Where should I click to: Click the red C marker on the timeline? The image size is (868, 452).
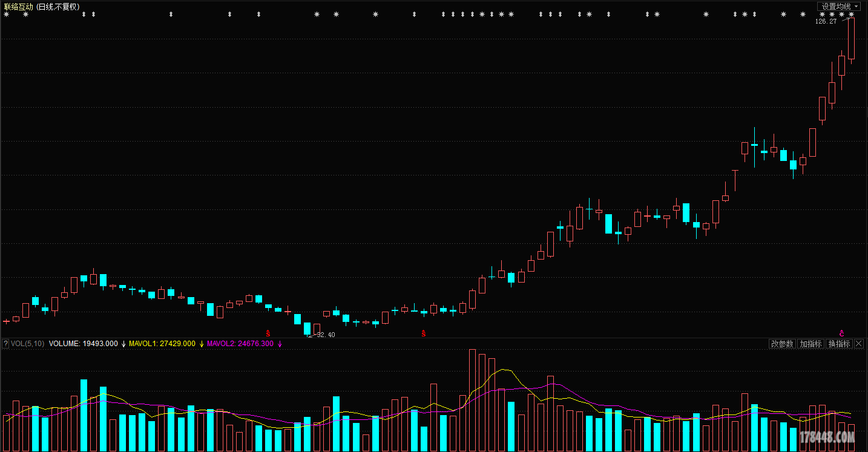(x=841, y=333)
